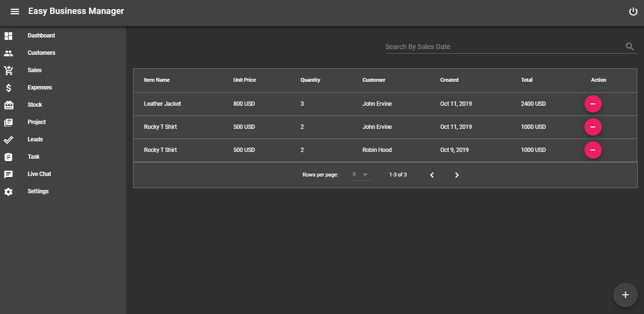Select the Task sidebar entry
Viewport: 644px width, 314px height.
[x=8, y=156]
